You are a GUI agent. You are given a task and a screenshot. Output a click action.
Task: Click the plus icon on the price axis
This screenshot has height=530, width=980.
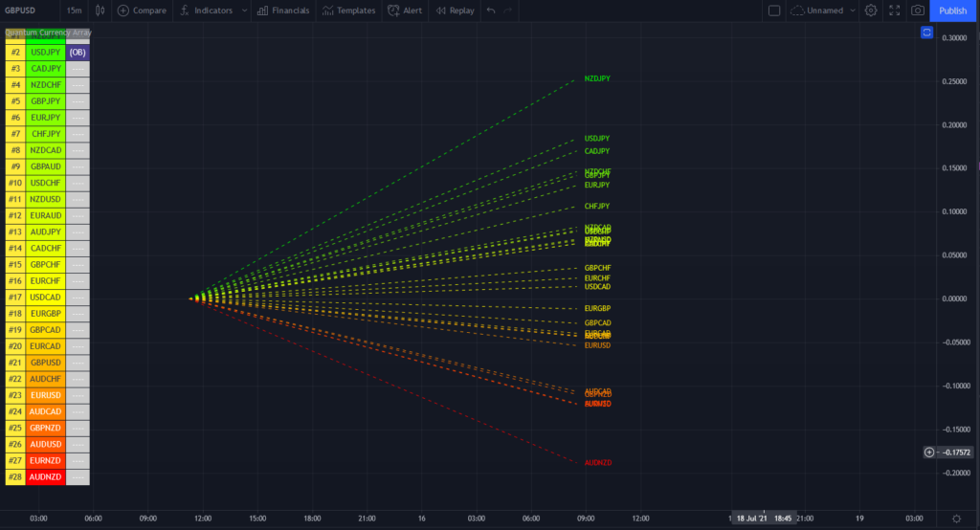pyautogui.click(x=929, y=452)
